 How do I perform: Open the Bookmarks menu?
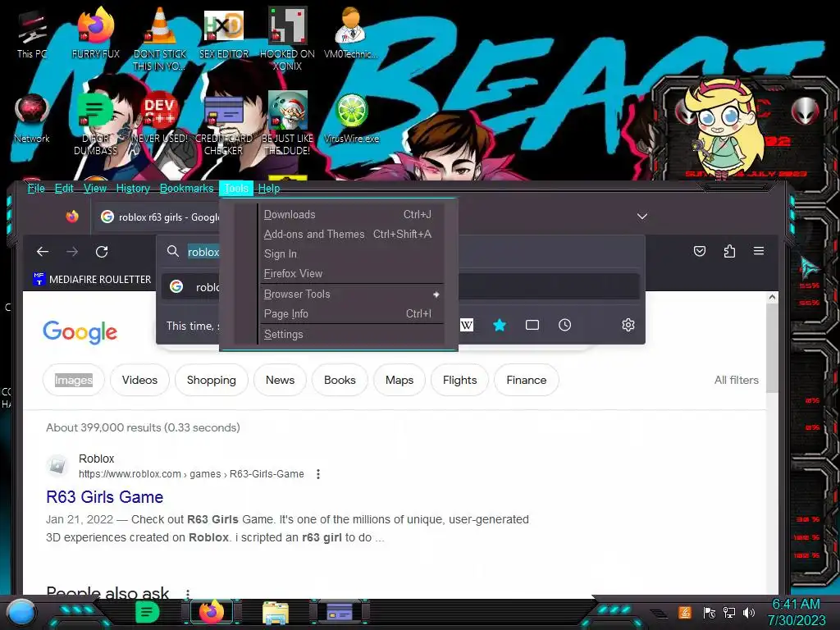point(186,188)
